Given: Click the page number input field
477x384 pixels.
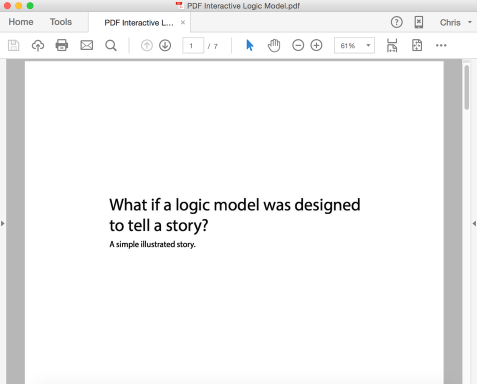Looking at the screenshot, I should coord(193,46).
